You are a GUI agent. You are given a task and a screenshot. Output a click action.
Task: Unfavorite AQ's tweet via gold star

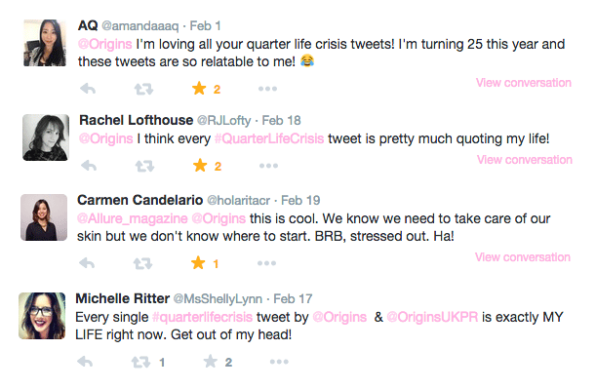tap(199, 89)
